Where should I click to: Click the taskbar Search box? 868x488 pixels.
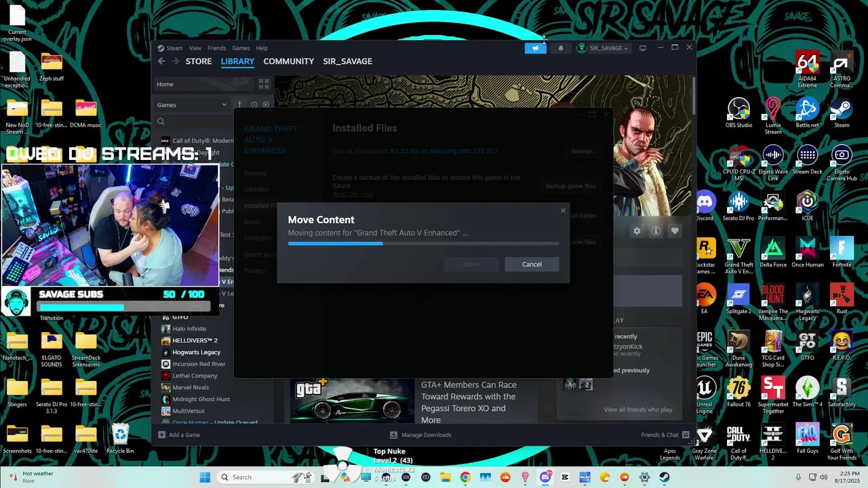click(264, 477)
